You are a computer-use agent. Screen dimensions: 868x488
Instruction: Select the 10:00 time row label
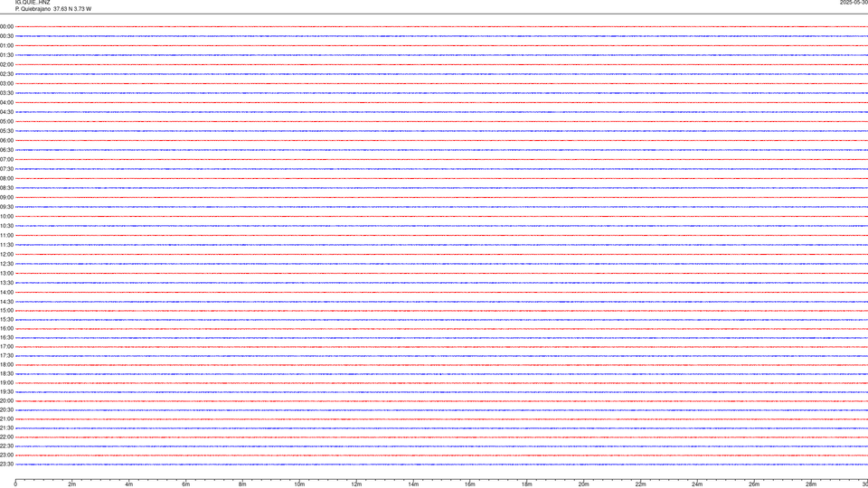pyautogui.click(x=6, y=216)
